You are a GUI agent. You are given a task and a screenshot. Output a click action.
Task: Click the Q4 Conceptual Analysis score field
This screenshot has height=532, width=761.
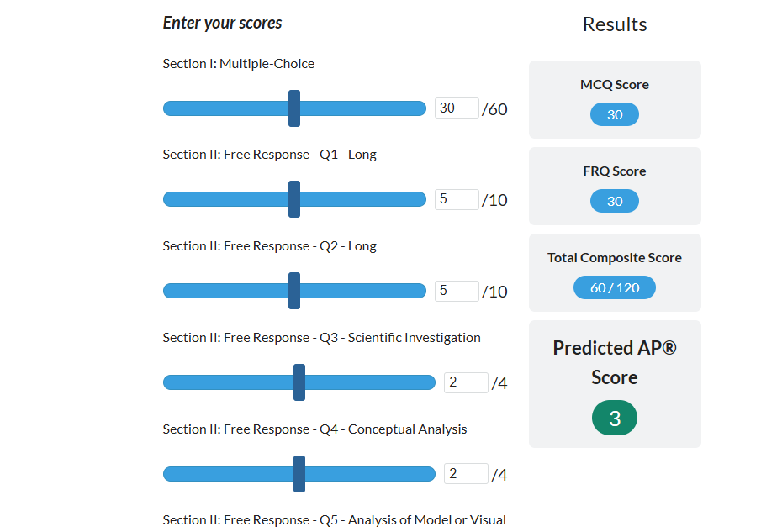466,474
